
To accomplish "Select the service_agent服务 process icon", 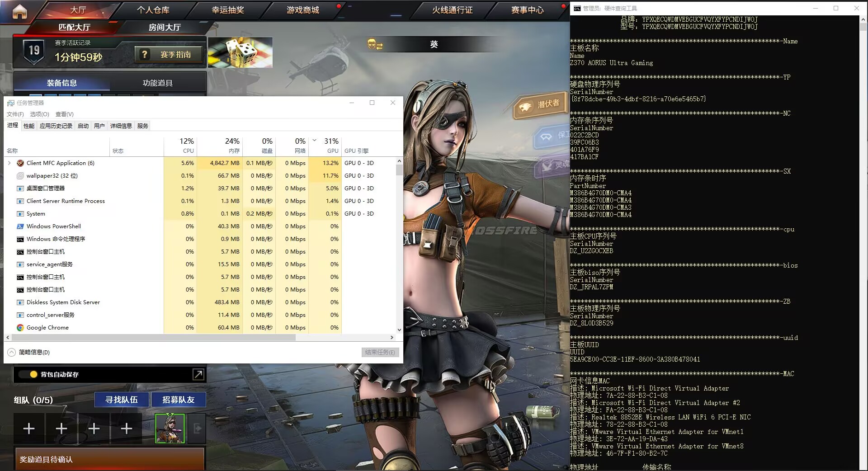I will 20,264.
